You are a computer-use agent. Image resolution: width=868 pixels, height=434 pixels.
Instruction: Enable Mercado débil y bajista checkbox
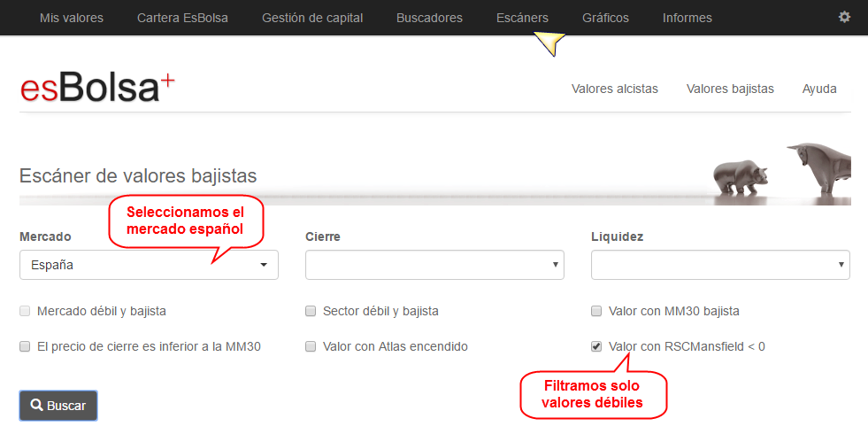(x=25, y=312)
